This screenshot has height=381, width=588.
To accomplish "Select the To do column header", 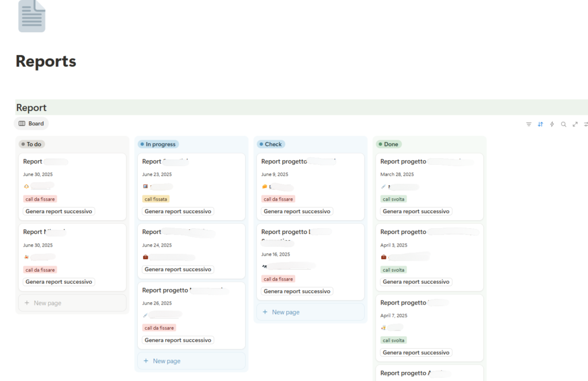I will pos(32,144).
